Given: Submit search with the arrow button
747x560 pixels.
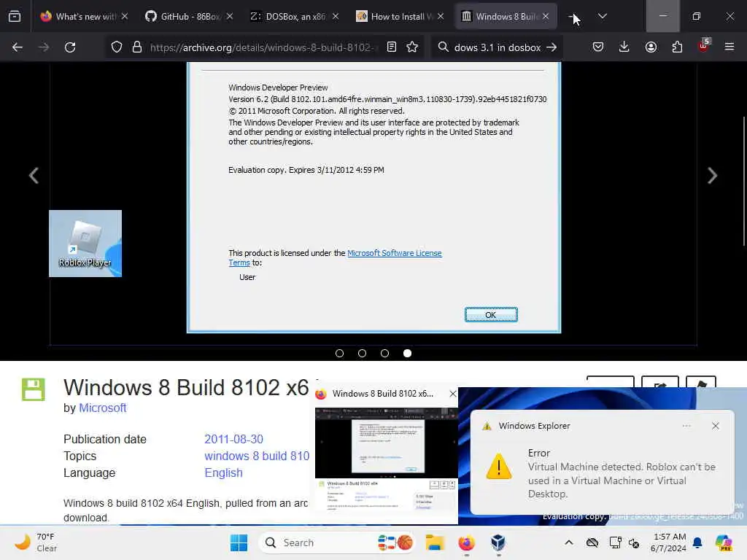Looking at the screenshot, I should coord(551,47).
